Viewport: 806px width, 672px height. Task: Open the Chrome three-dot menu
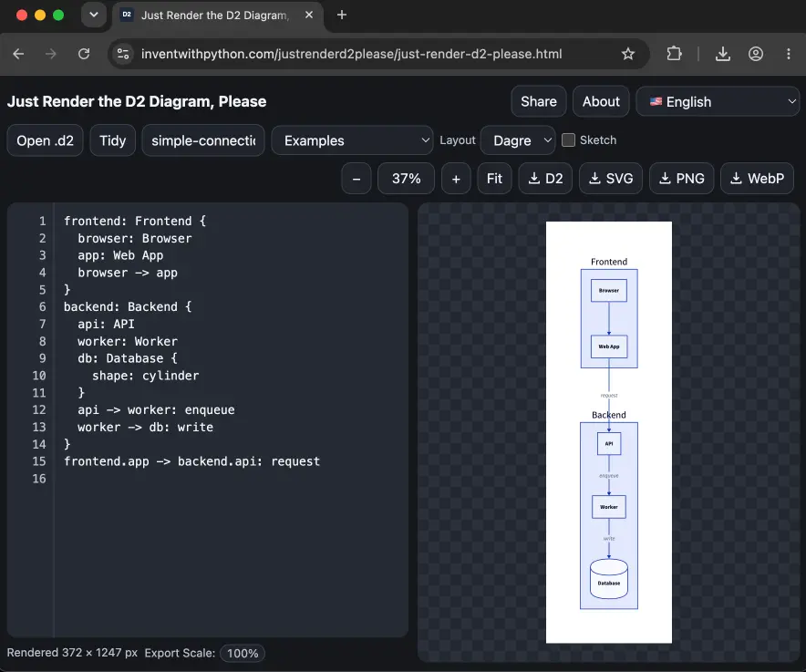[x=789, y=54]
